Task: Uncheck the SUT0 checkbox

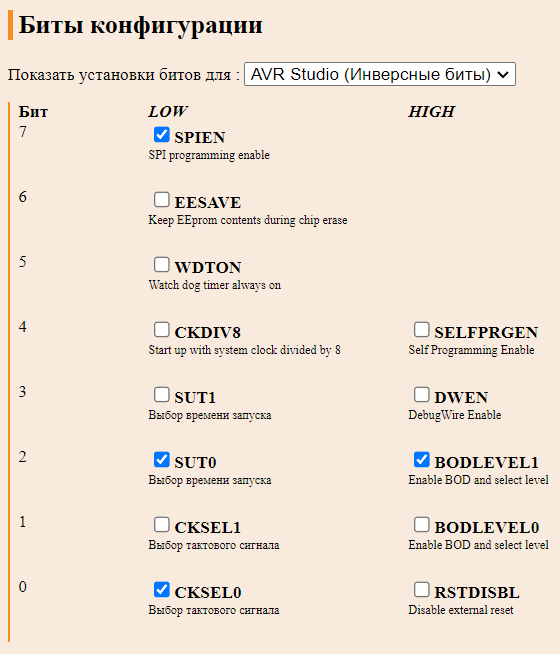Action: 161,460
